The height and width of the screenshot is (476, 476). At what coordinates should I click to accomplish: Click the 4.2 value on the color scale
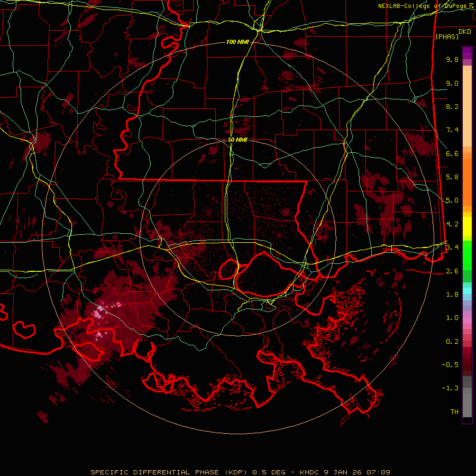pos(452,224)
